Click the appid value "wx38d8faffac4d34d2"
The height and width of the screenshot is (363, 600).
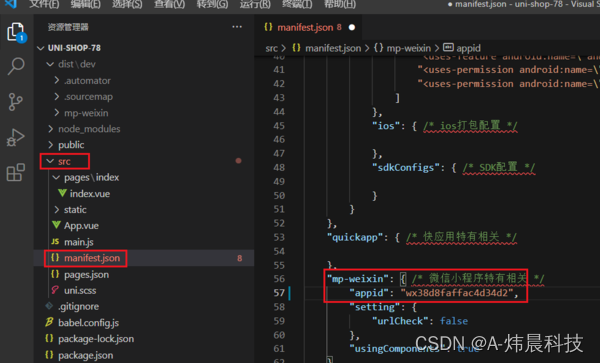point(456,293)
